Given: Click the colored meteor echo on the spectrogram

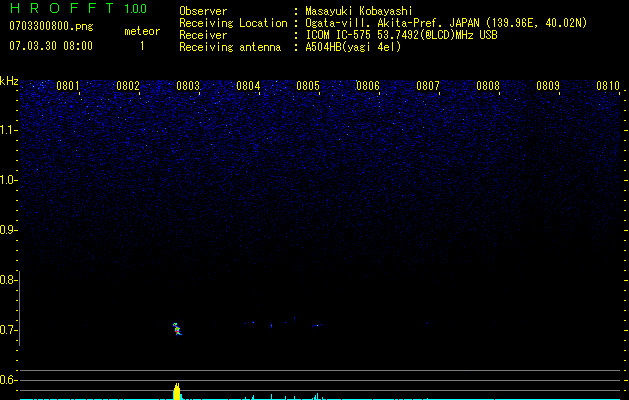Looking at the screenshot, I should point(177,329).
